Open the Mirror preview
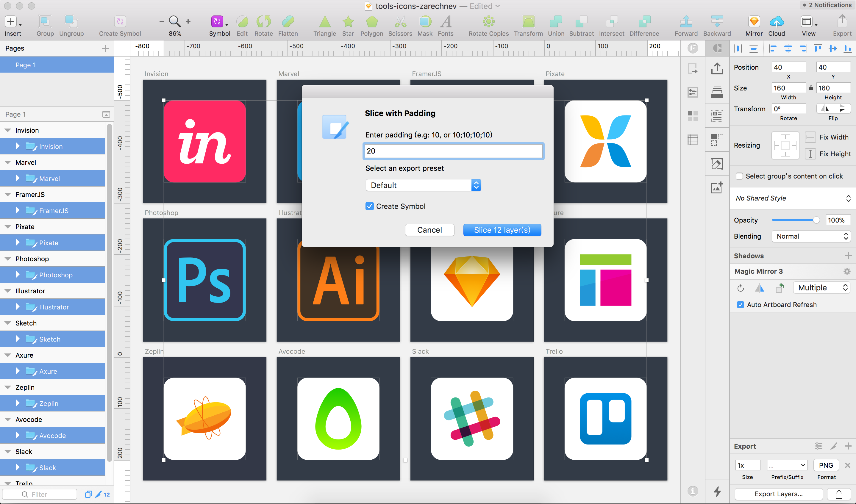This screenshot has height=504, width=856. coord(754,22)
